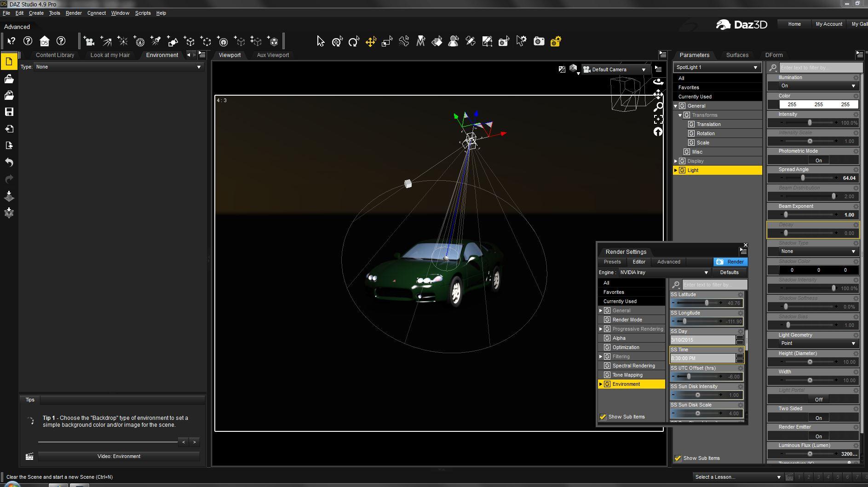This screenshot has width=868, height=487.
Task: Select the Rotate tool in toolbar
Action: (353, 42)
